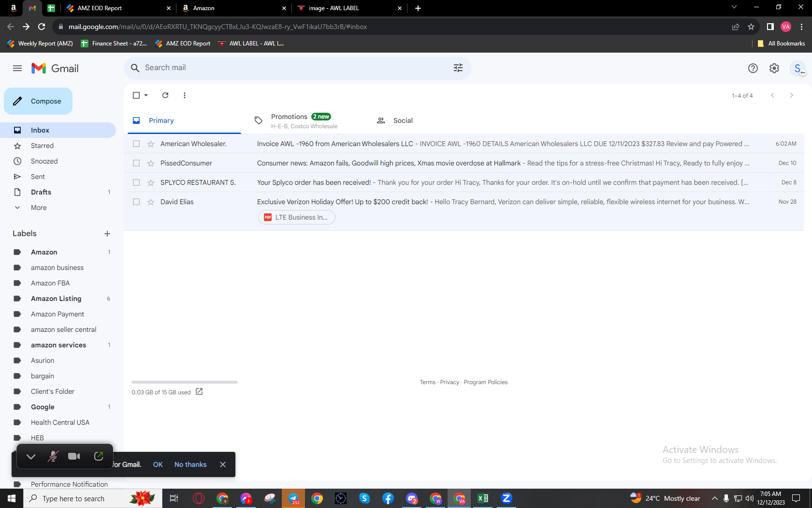
Task: Star the David Elias email
Action: click(x=151, y=202)
